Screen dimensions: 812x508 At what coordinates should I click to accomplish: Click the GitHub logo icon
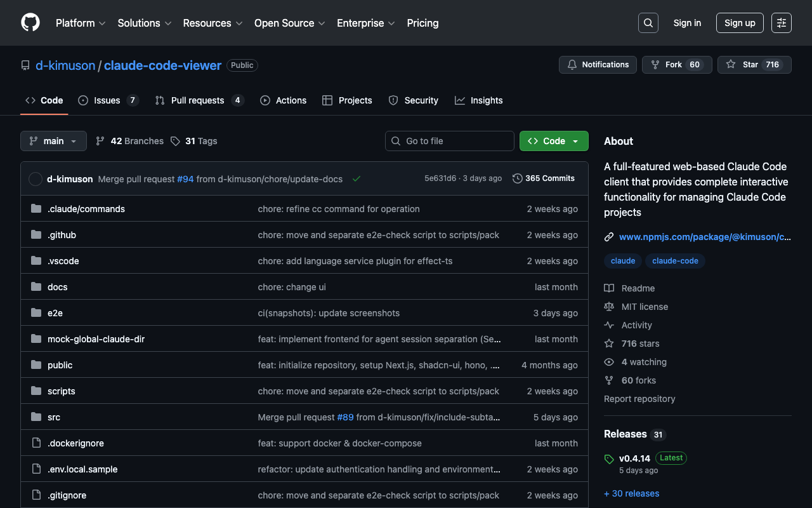point(30,23)
